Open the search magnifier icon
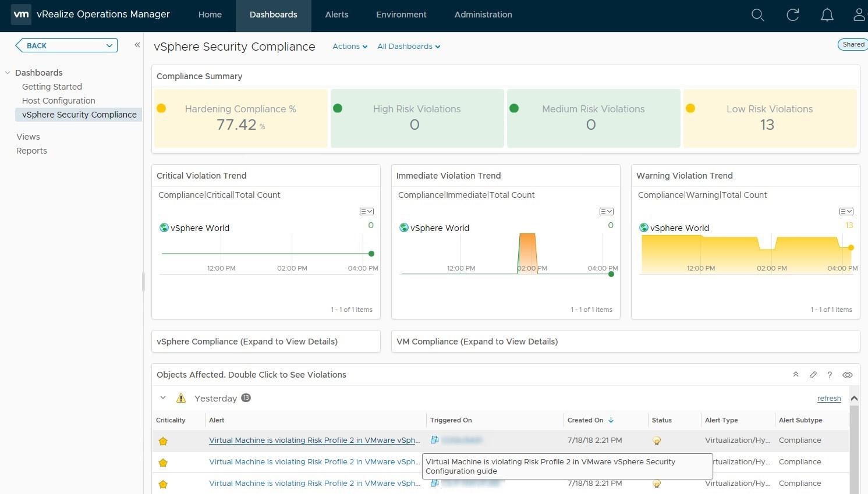The height and width of the screenshot is (494, 868). (757, 15)
